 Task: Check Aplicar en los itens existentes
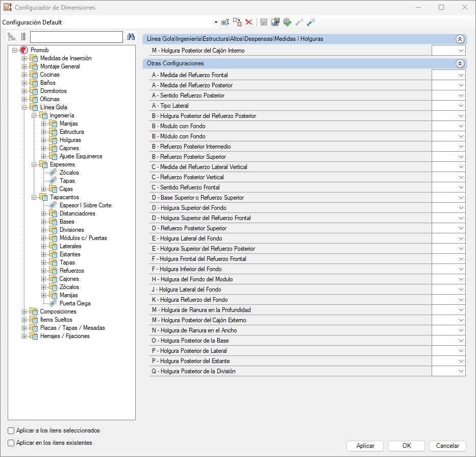(11, 443)
